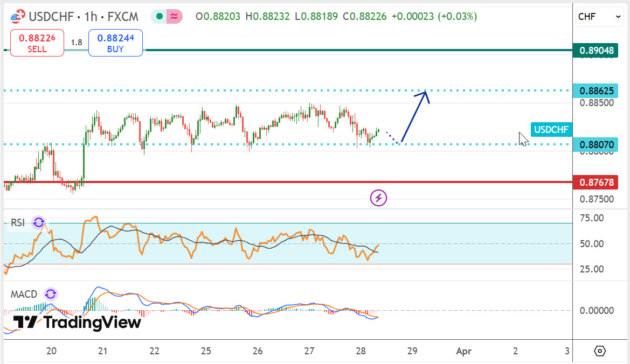Click the TradingView logo
This screenshot has height=364, width=630.
[x=77, y=322]
